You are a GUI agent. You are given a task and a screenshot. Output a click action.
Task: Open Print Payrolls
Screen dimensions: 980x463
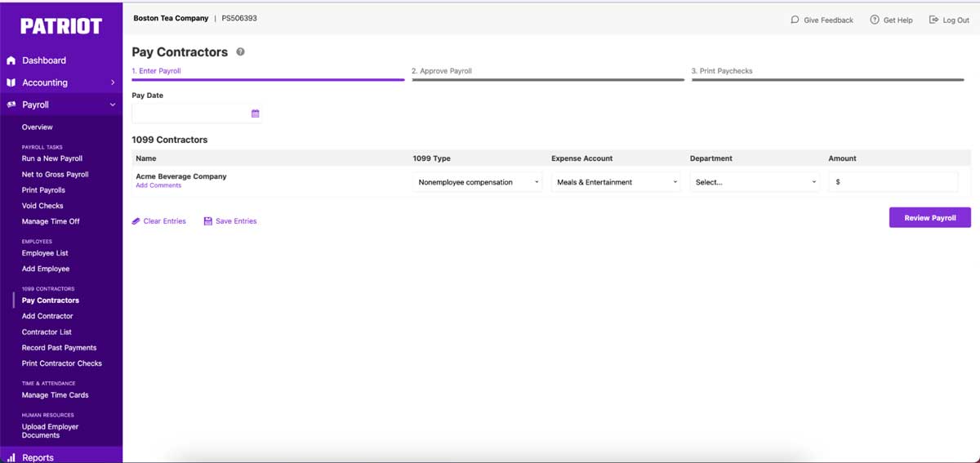click(x=43, y=190)
